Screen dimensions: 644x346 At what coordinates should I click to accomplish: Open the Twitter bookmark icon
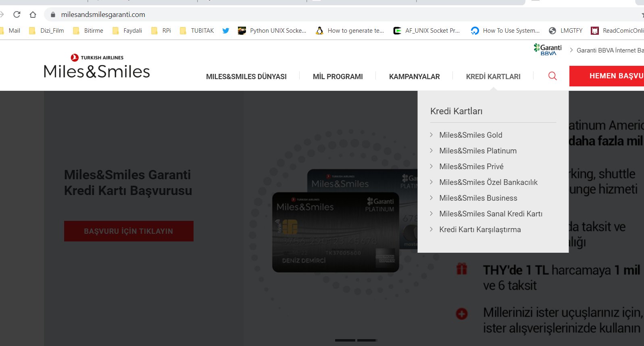[226, 31]
